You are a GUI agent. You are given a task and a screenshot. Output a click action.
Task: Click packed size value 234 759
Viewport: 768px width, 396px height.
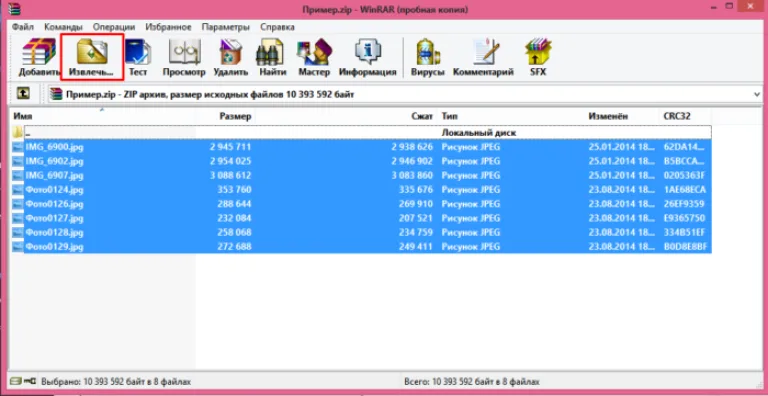coord(416,232)
